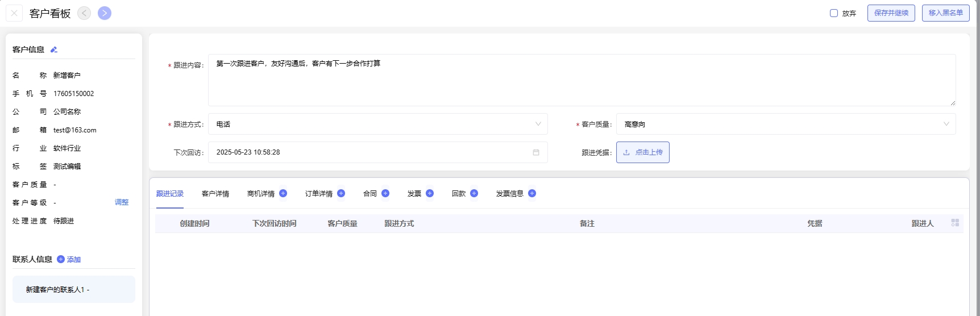Click 点击上传 to upload voucher
980x316 pixels.
(x=642, y=152)
